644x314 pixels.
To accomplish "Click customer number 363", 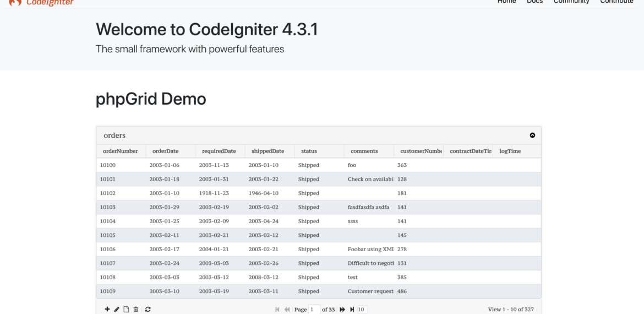I will coord(402,165).
